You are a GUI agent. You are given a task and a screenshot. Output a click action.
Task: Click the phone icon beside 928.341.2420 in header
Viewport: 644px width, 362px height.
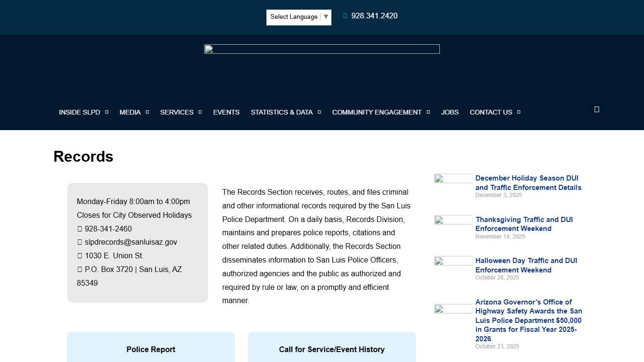click(x=345, y=16)
